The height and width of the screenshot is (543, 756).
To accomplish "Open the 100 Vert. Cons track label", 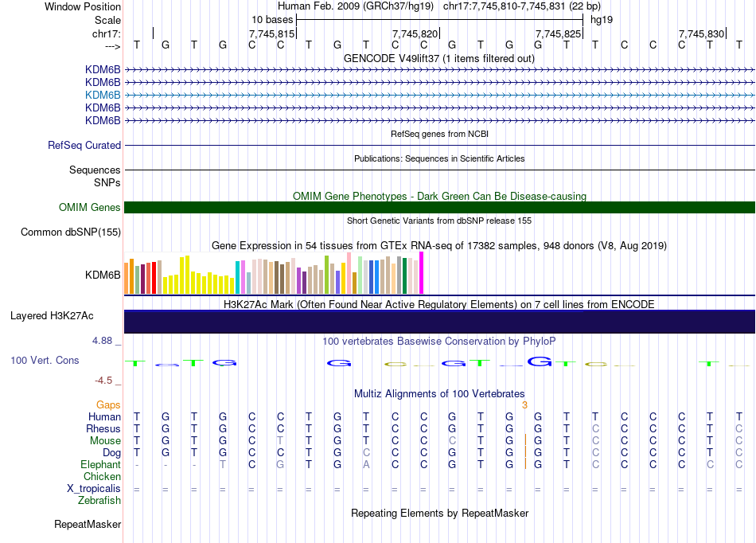I will coord(45,361).
